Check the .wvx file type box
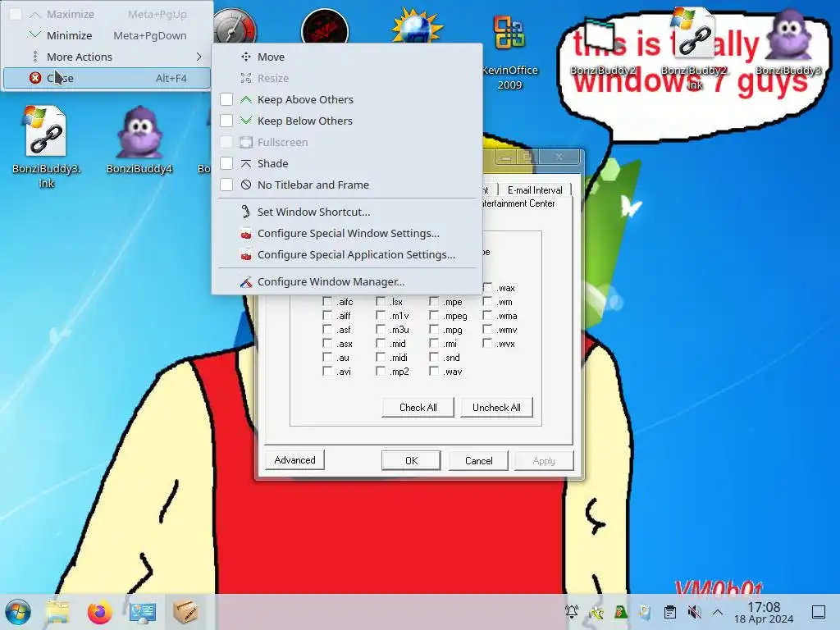This screenshot has height=630, width=840. point(487,344)
